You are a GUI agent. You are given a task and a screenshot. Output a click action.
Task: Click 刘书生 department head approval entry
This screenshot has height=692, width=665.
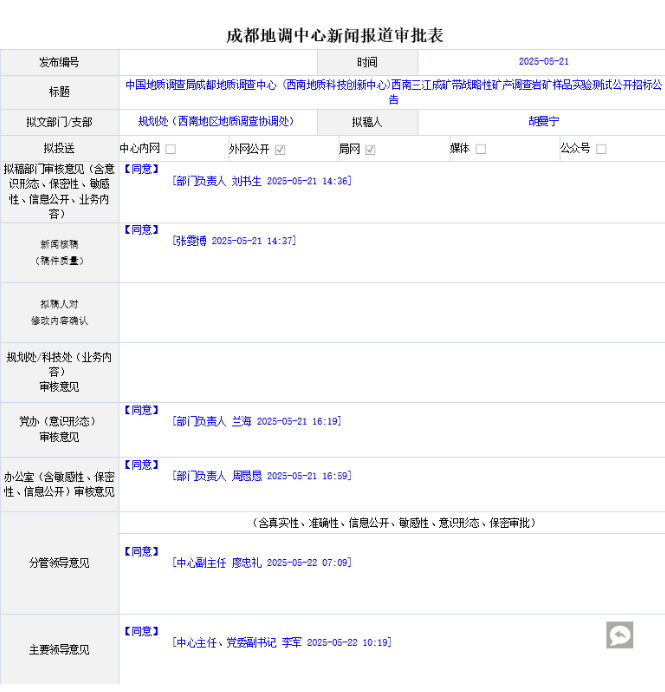coord(261,181)
